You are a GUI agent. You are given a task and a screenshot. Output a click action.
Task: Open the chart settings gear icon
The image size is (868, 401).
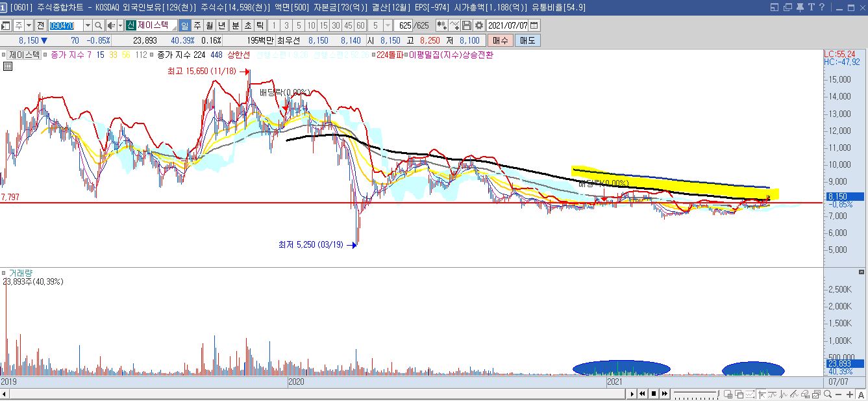(x=478, y=25)
